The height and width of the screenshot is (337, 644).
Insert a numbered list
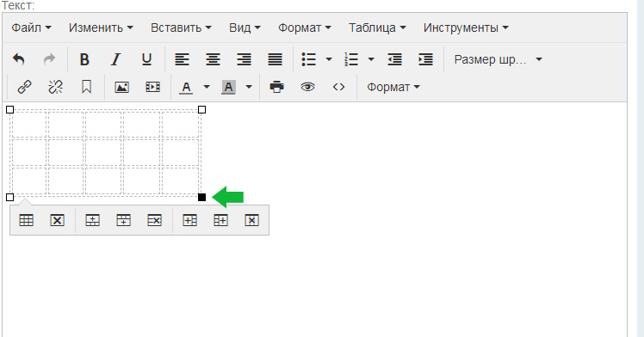[351, 59]
